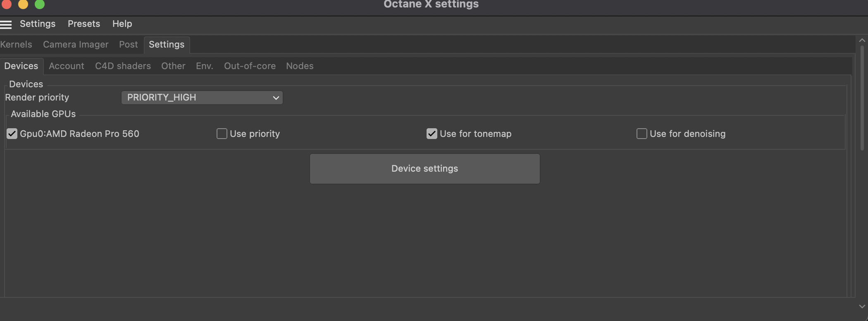The width and height of the screenshot is (868, 321).
Task: Enable Use for denoising checkbox
Action: point(642,134)
